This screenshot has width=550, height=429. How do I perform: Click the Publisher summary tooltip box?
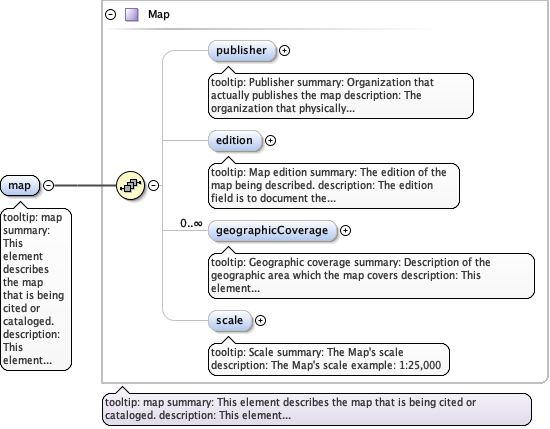click(x=341, y=95)
